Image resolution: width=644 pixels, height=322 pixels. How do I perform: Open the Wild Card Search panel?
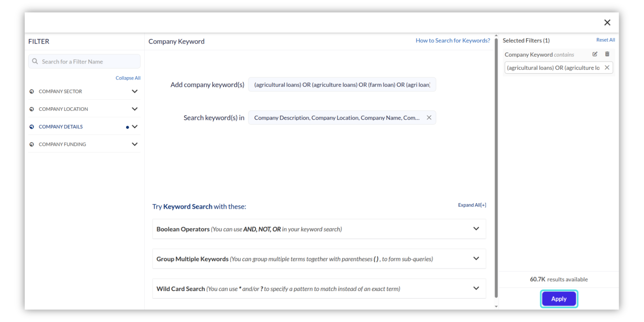[x=476, y=288]
